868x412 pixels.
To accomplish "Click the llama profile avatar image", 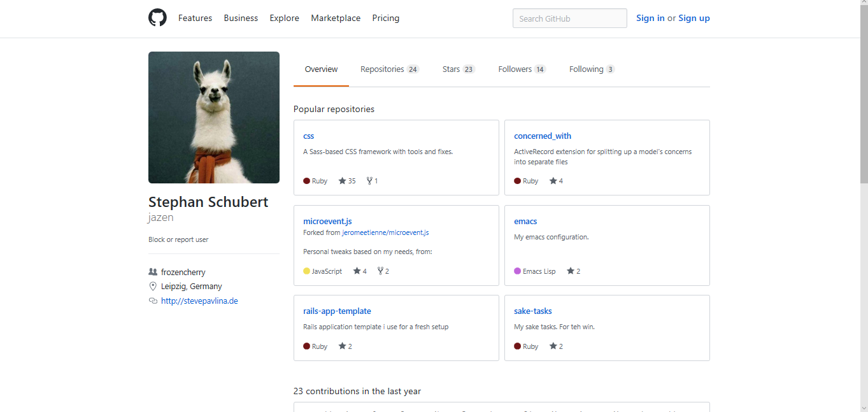I will 214,117.
